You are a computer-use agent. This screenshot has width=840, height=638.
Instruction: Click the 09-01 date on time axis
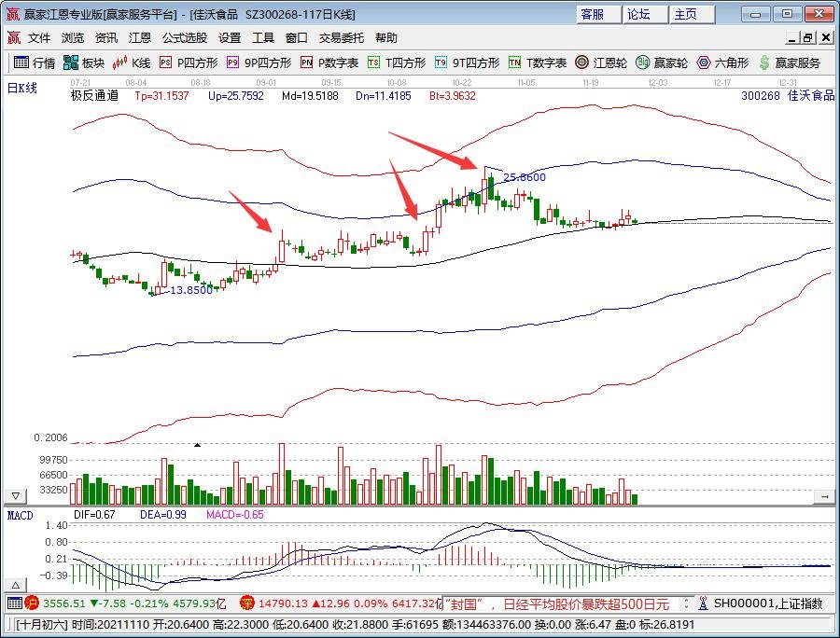tap(266, 83)
